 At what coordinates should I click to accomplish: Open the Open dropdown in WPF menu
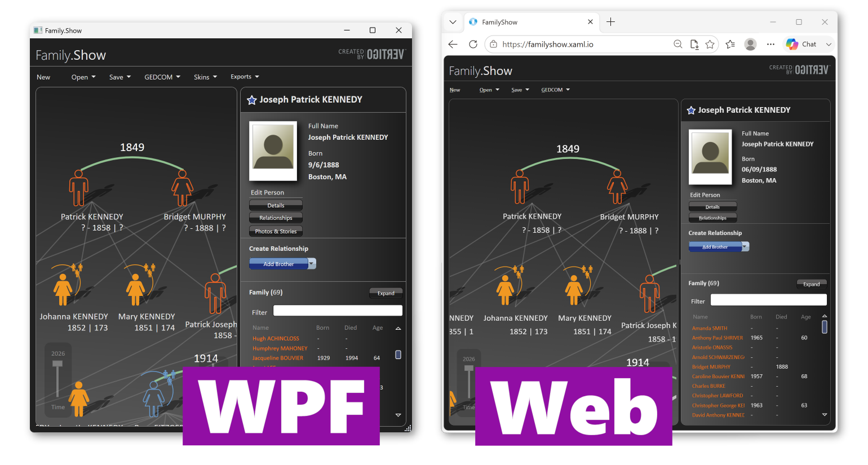pos(83,77)
